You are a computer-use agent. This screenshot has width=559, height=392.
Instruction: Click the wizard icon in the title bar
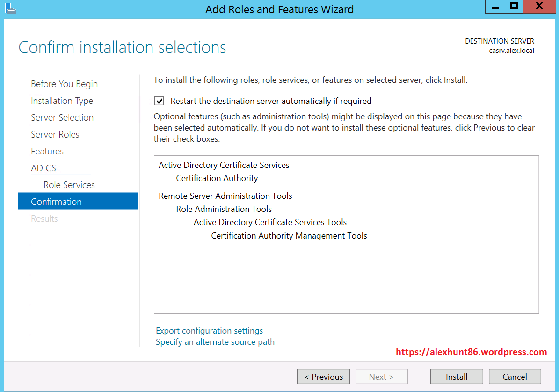click(10, 8)
